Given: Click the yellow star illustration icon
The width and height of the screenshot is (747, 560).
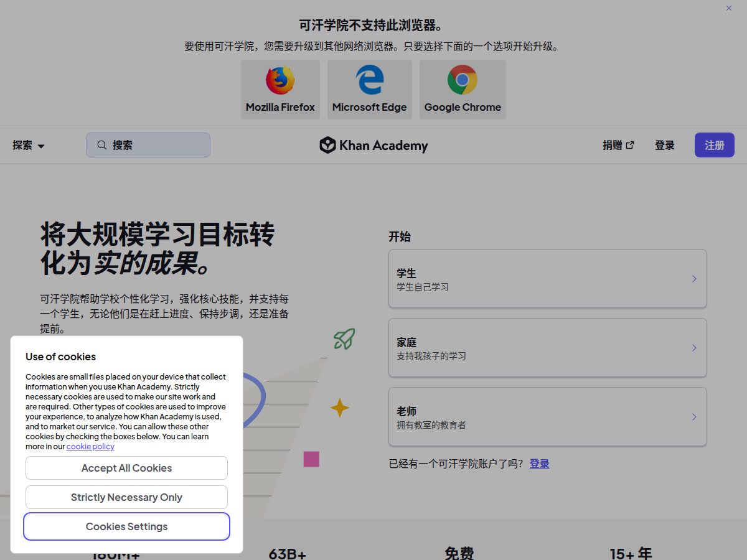Looking at the screenshot, I should click(x=339, y=408).
